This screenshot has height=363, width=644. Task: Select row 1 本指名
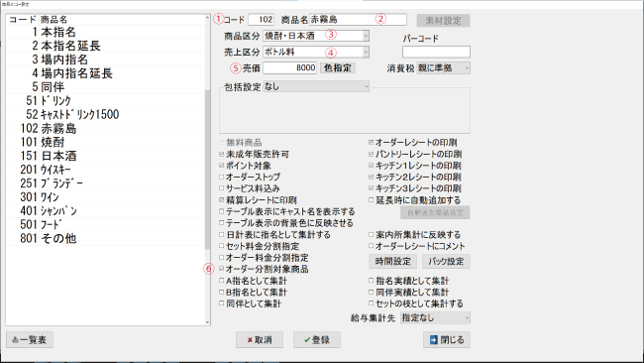[105, 32]
